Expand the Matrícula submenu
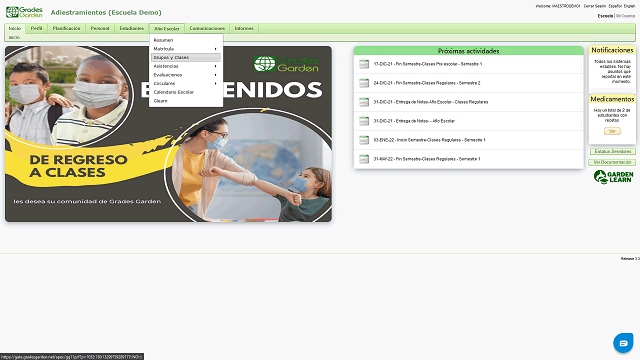 (x=186, y=49)
